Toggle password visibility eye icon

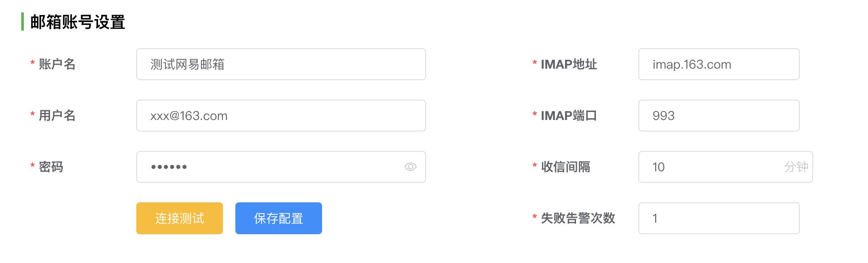(x=410, y=167)
